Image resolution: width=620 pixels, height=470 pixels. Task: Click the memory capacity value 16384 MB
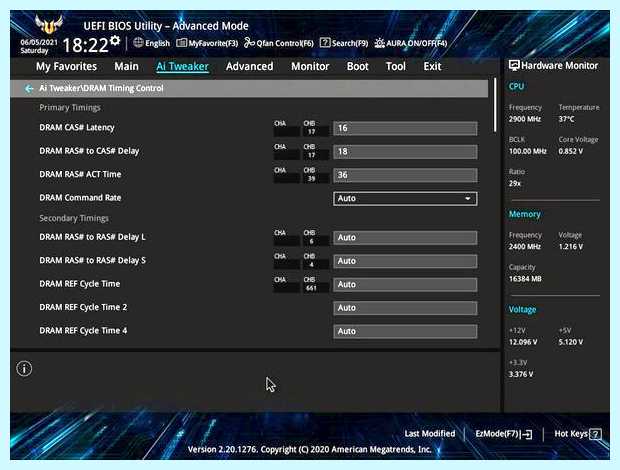pos(525,279)
